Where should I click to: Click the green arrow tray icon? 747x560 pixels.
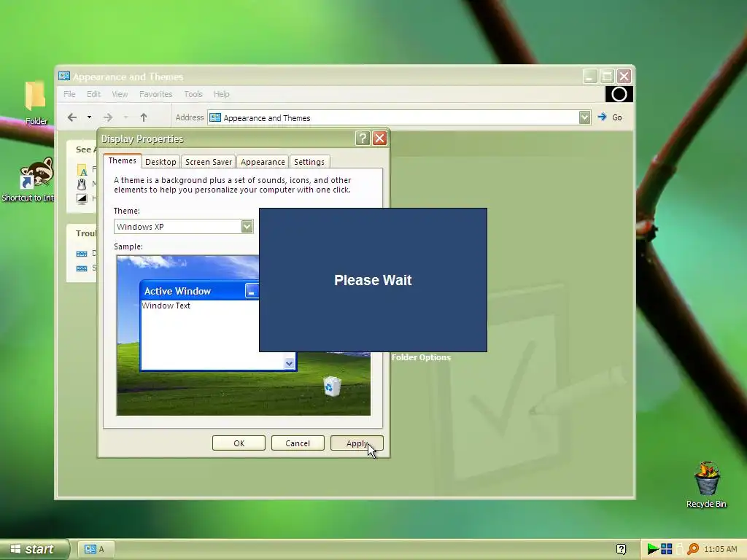coord(653,549)
